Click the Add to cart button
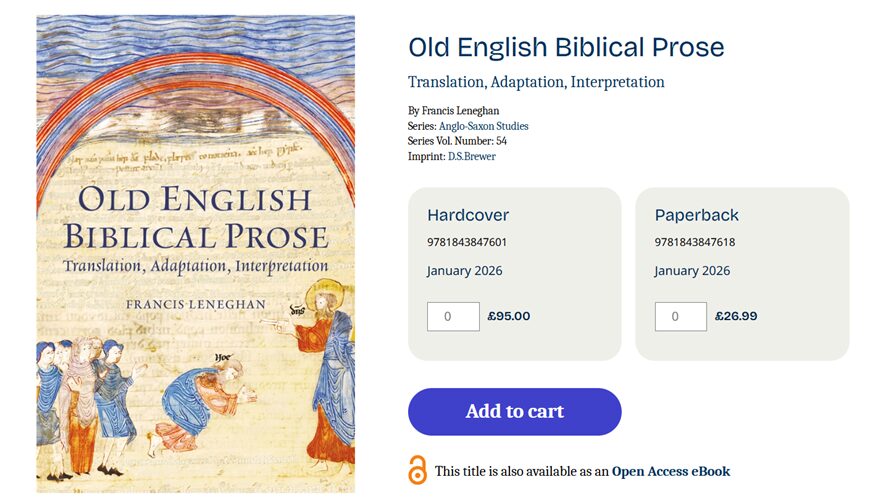The width and height of the screenshot is (886, 503). (514, 411)
